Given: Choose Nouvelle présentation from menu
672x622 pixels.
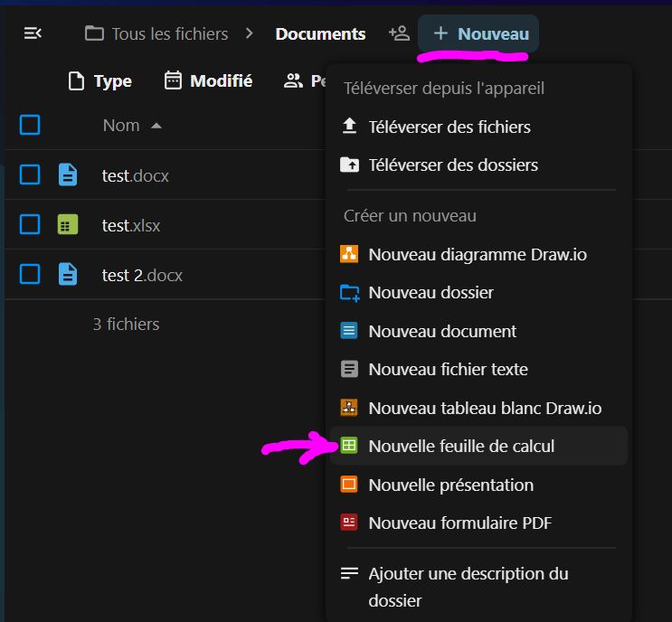Looking at the screenshot, I should (x=450, y=485).
